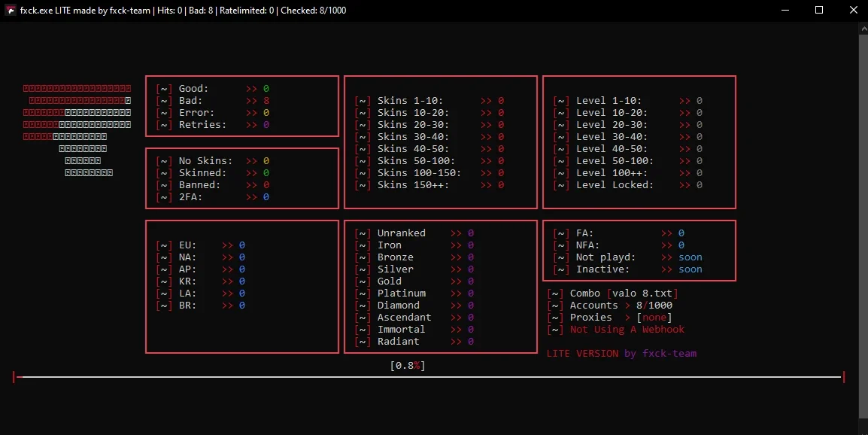Image resolution: width=868 pixels, height=435 pixels.
Task: Select the 'Skins 20-30:' line
Action: coord(429,125)
